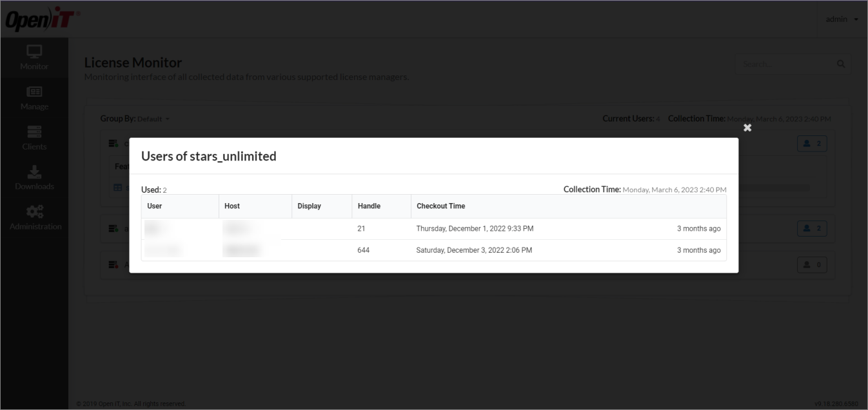Click the user-count badge showing 0
868x410 pixels.
pyautogui.click(x=812, y=264)
